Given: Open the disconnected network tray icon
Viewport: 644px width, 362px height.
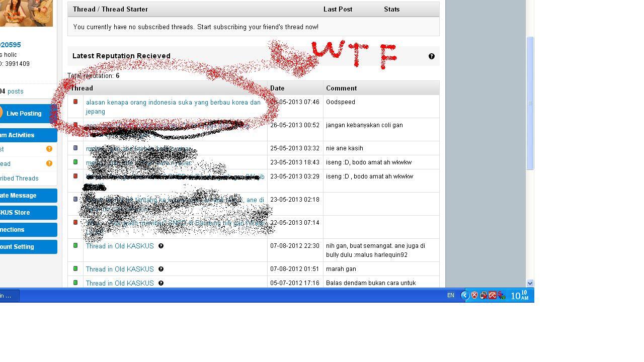Looking at the screenshot, I should (x=484, y=296).
